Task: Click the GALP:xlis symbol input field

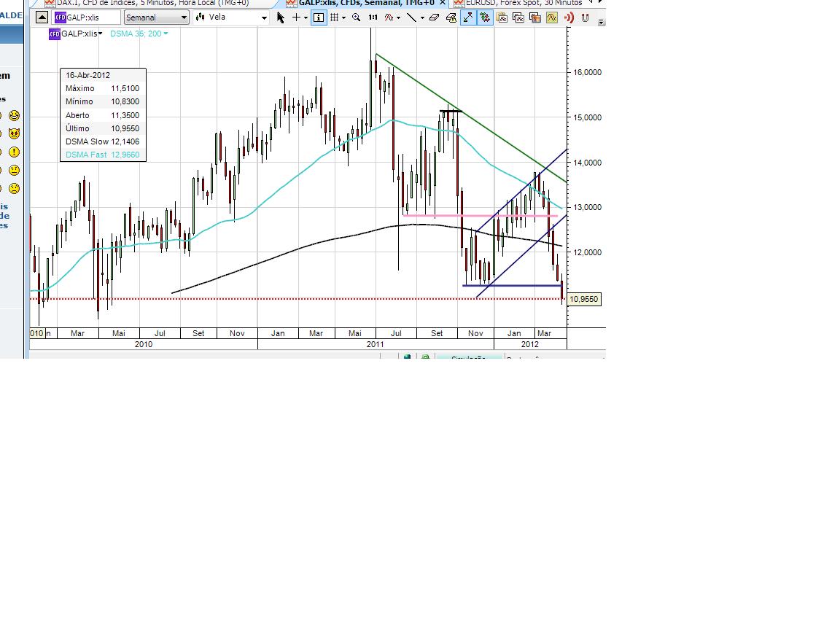Action: (86, 17)
